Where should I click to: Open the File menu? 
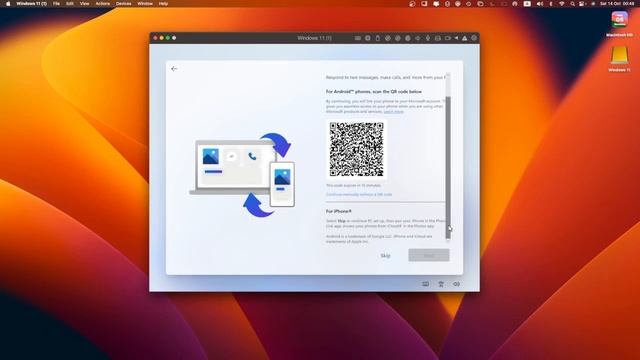click(x=56, y=4)
